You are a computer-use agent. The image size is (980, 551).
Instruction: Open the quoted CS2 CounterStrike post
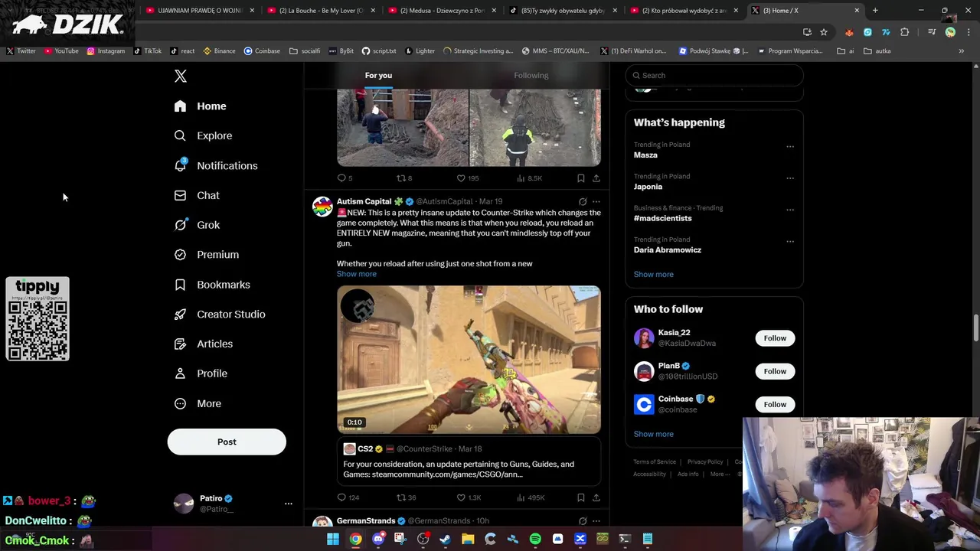469,461
